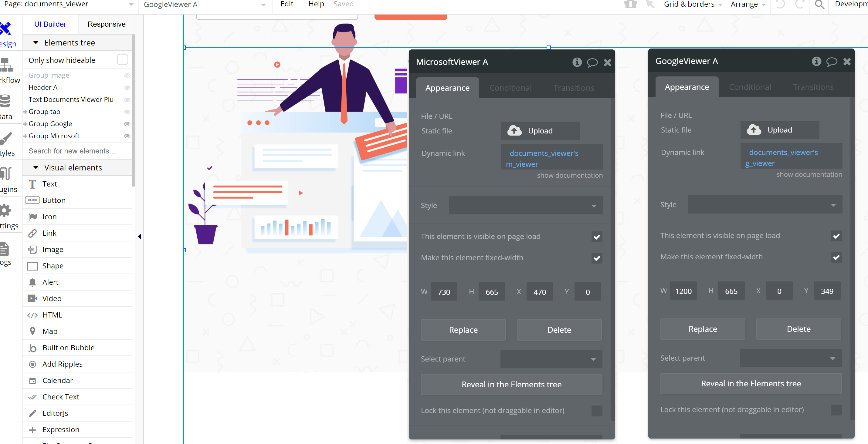Open the Grid & borders menu

click(693, 4)
